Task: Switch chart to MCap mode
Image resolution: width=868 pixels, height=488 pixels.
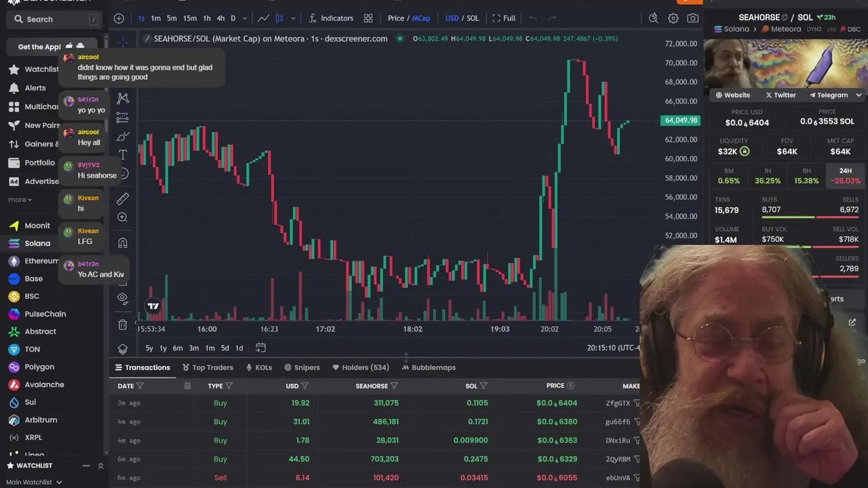Action: [x=421, y=18]
